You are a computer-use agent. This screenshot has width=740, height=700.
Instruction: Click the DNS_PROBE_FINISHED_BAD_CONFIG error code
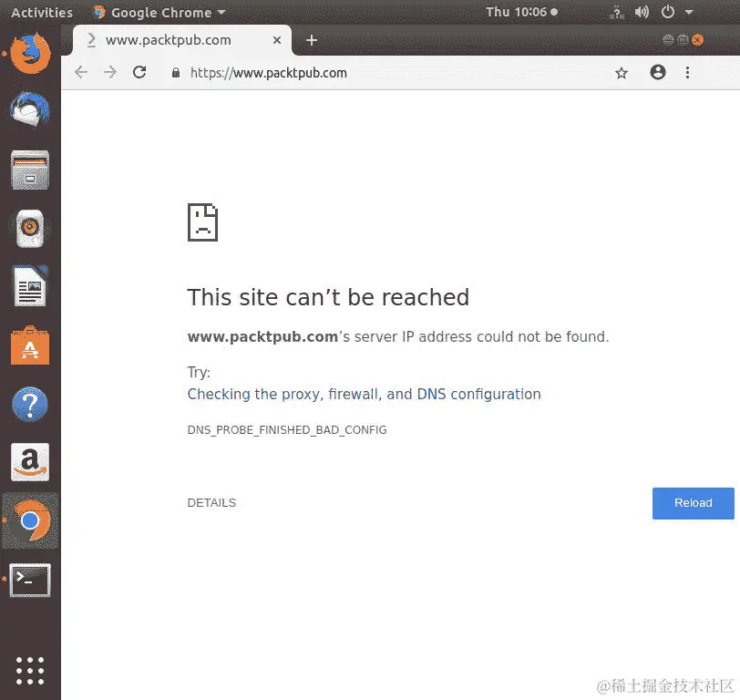coord(287,430)
